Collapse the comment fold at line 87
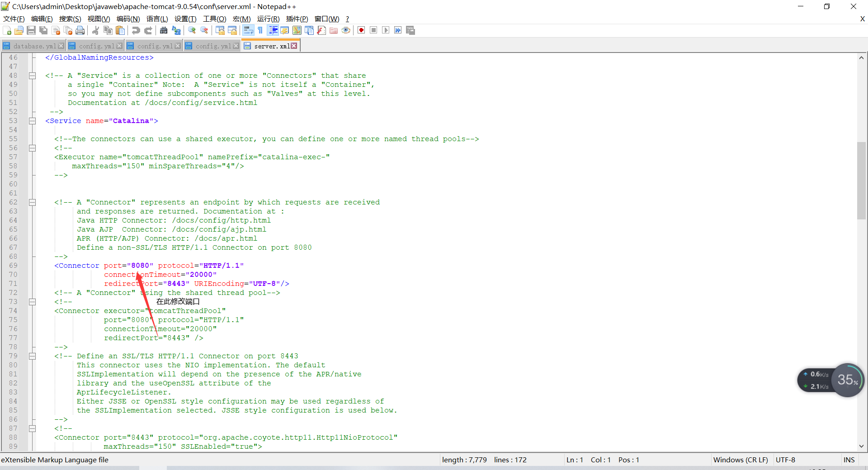This screenshot has height=470, width=868. tap(33, 428)
